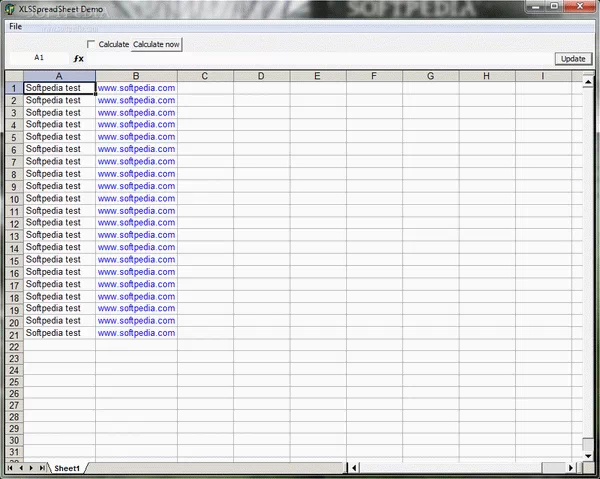Enable the Calculate checkbox
Screen dimensions: 600x479
pos(92,44)
